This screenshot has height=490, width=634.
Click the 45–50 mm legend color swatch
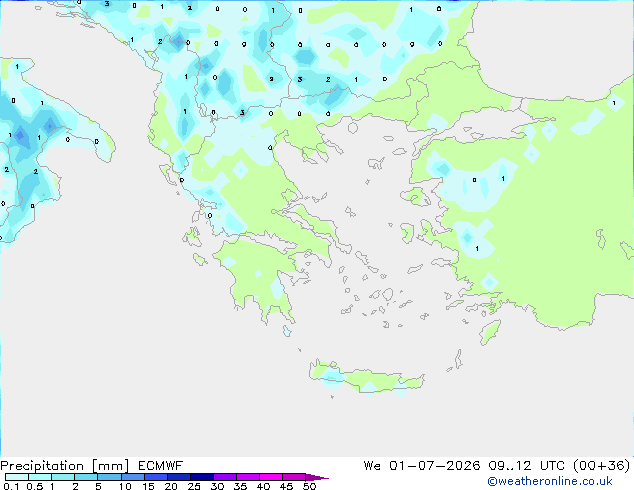click(294, 477)
